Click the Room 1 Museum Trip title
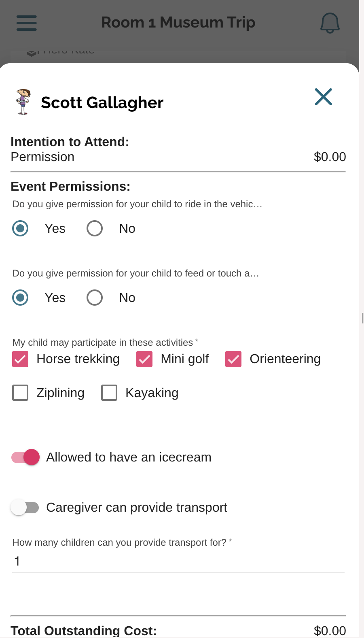Viewport: 364px width, 638px height. (178, 22)
